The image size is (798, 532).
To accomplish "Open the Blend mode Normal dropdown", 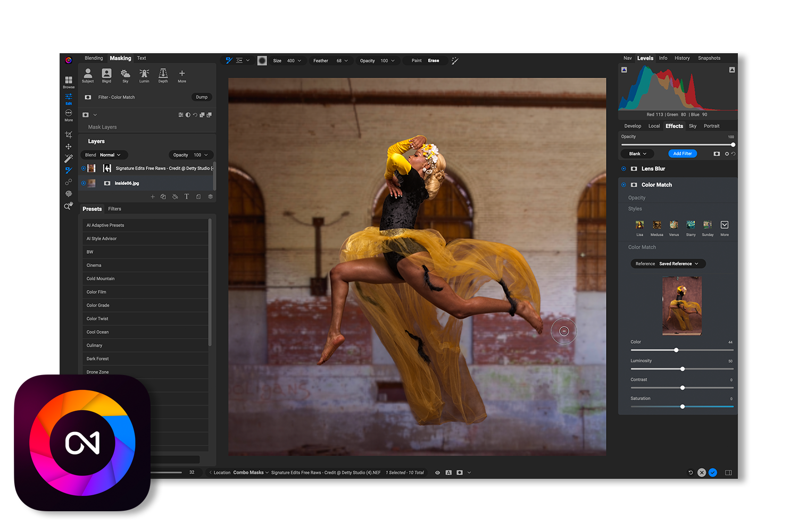I will [104, 155].
